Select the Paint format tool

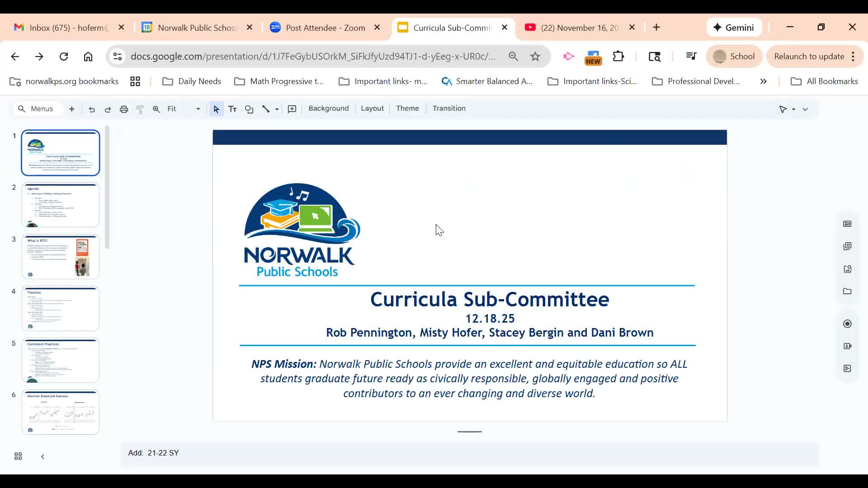point(140,109)
